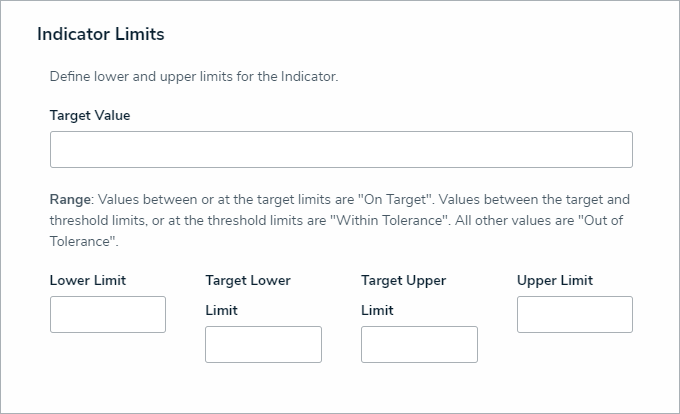The width and height of the screenshot is (680, 414).
Task: Click into the Target Lower Limit field
Action: (x=263, y=344)
